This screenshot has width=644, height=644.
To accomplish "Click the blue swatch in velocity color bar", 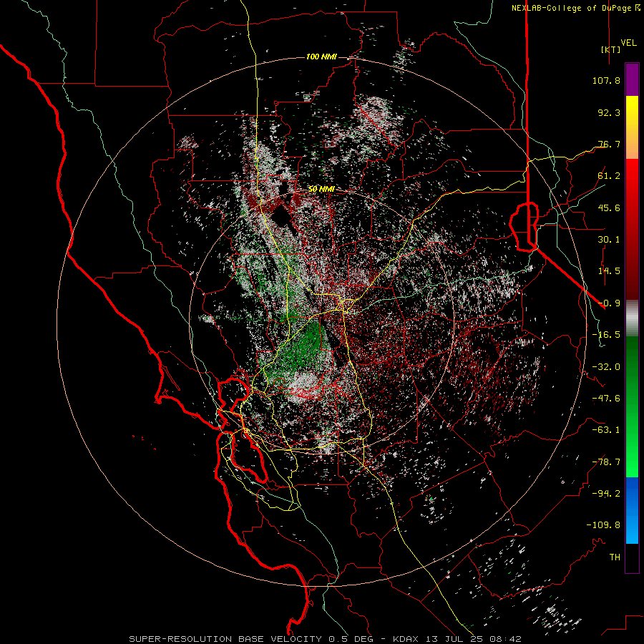I will (x=632, y=510).
